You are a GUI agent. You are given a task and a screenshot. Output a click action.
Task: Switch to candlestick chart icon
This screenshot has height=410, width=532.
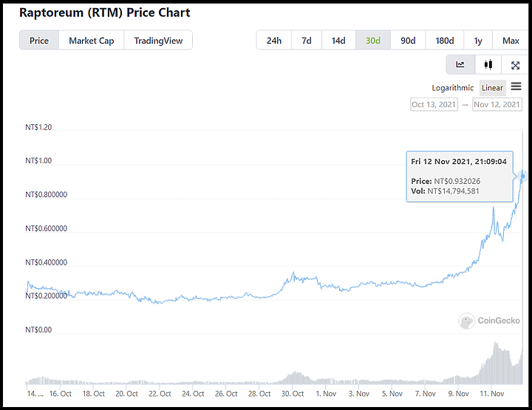[488, 64]
